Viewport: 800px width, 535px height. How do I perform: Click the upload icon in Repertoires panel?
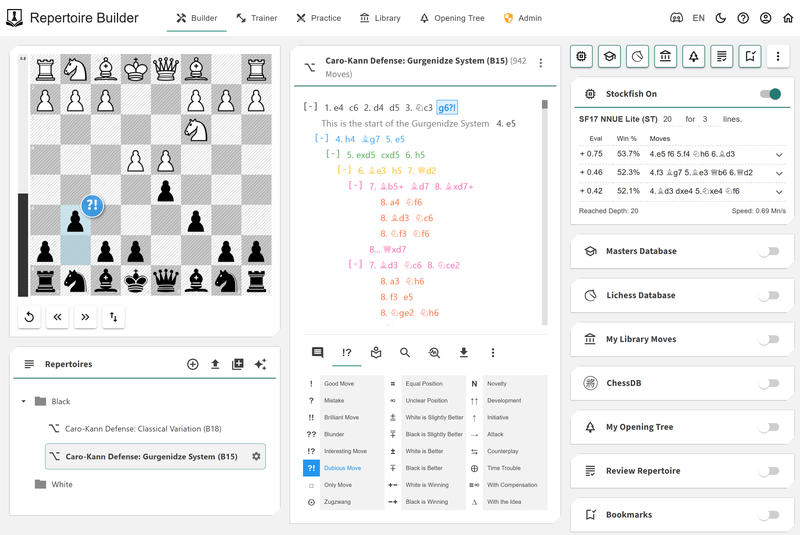point(215,364)
